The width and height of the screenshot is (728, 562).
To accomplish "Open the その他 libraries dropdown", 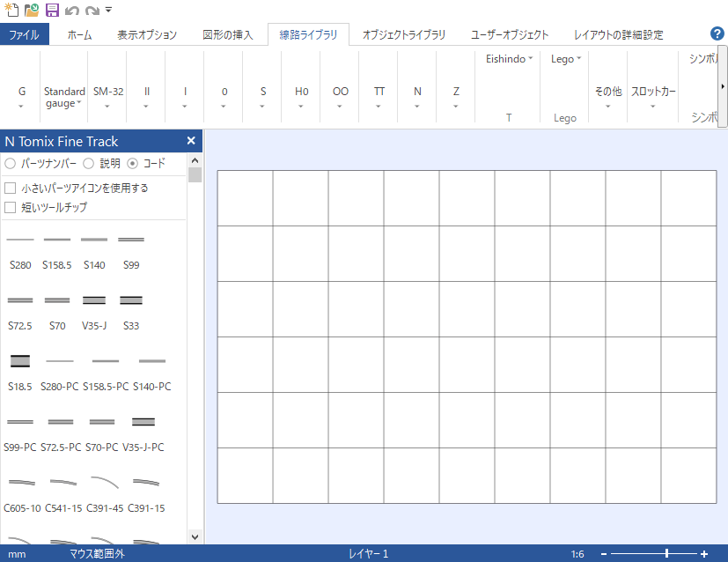I will pos(608,97).
